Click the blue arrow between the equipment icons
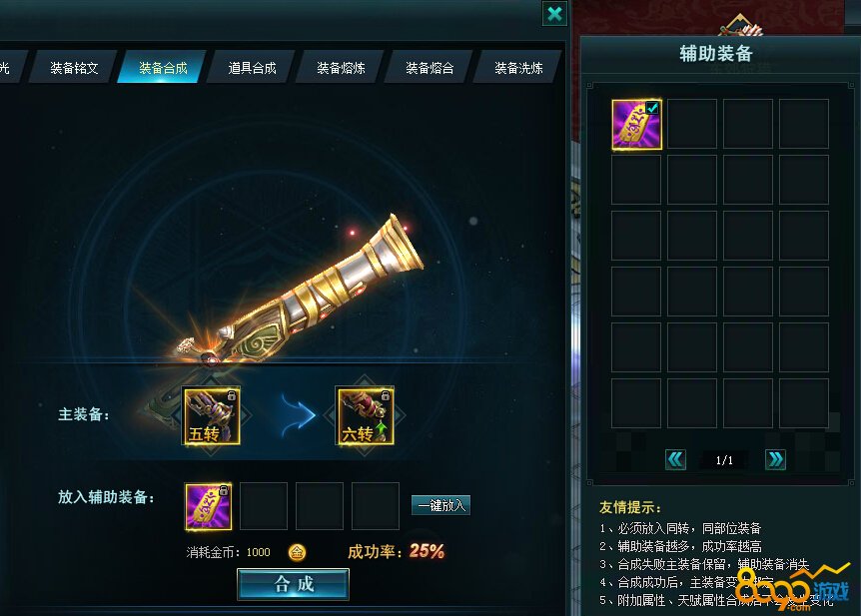861x616 pixels. [299, 415]
